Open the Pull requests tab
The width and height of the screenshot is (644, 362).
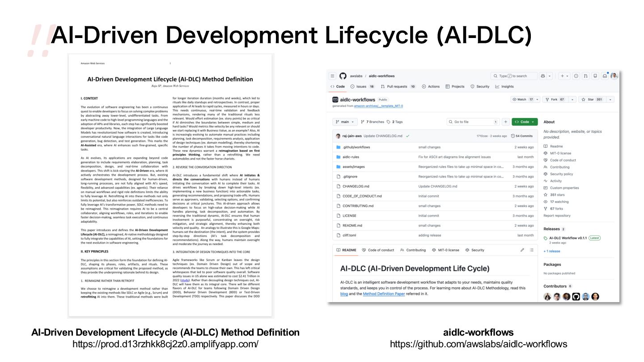coord(398,87)
